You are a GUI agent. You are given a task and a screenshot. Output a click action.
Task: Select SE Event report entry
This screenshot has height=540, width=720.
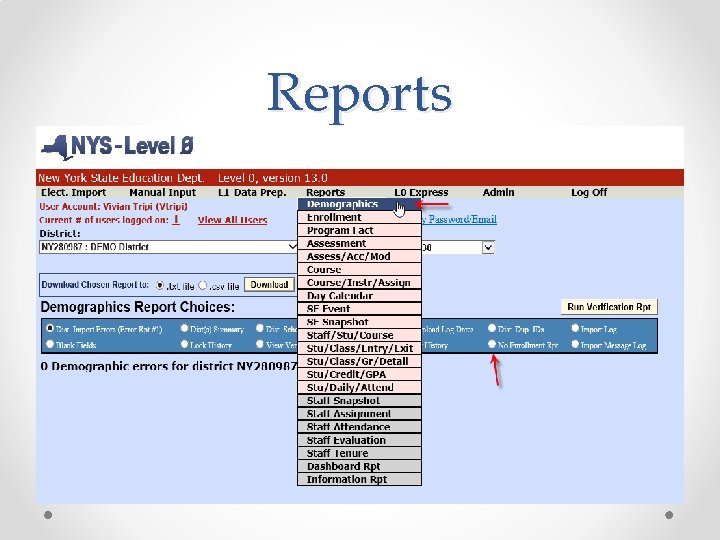[359, 309]
